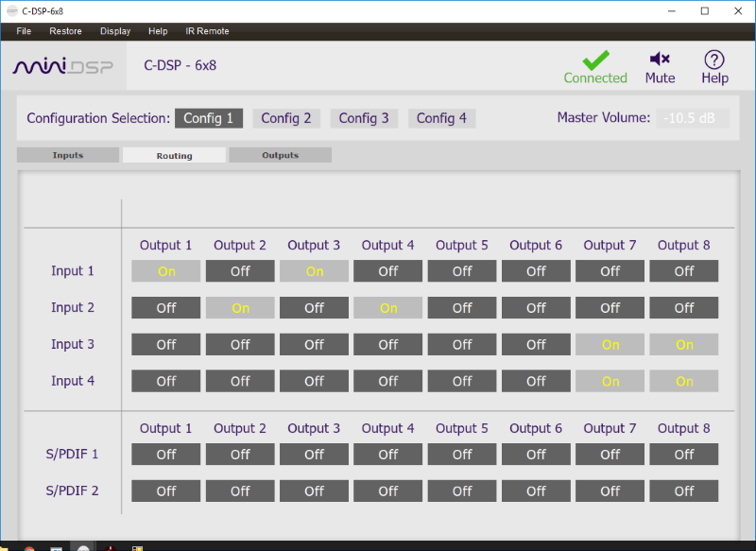Select the Config 1 preset

(x=208, y=118)
